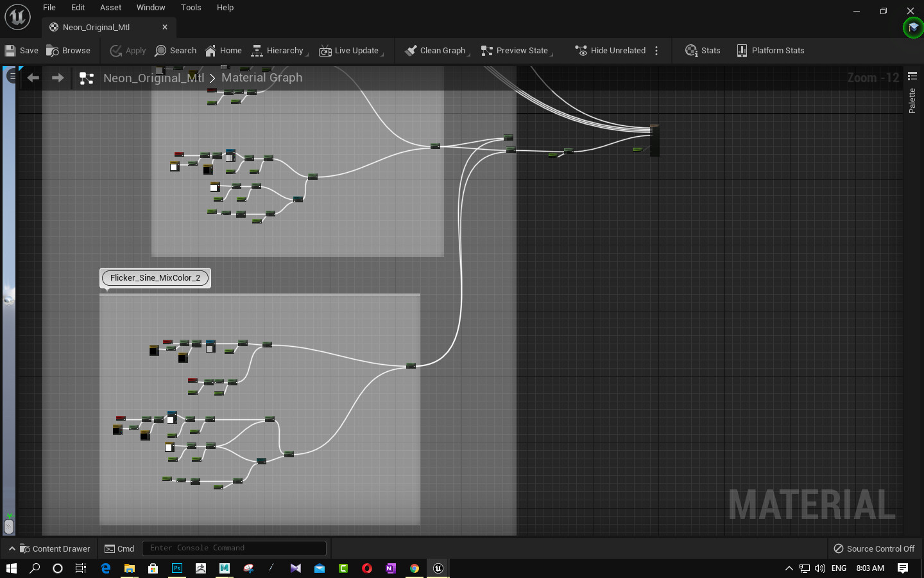Toggle Hide Unrelated nodes
The width and height of the screenshot is (924, 578).
pos(610,51)
